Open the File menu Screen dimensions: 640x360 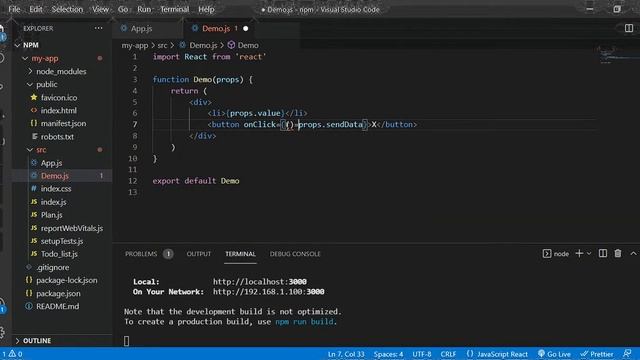[14, 9]
